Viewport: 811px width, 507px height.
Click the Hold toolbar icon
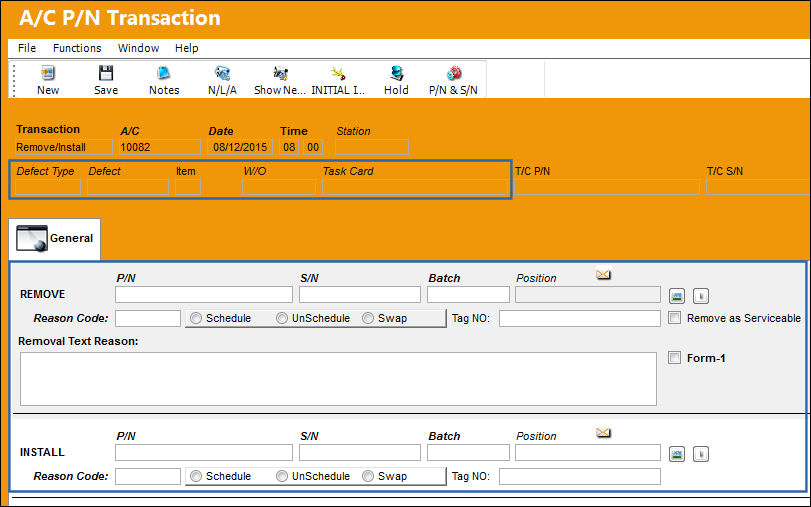(396, 73)
